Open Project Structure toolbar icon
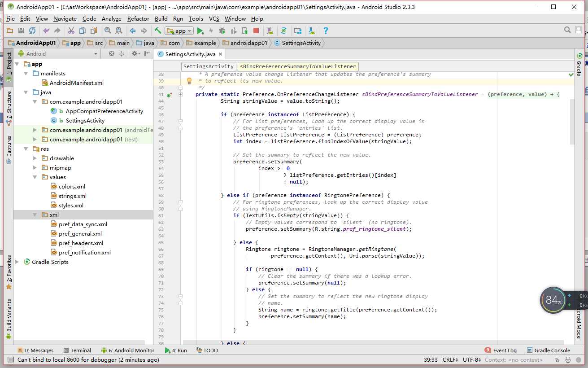This screenshot has height=368, width=588. click(298, 31)
